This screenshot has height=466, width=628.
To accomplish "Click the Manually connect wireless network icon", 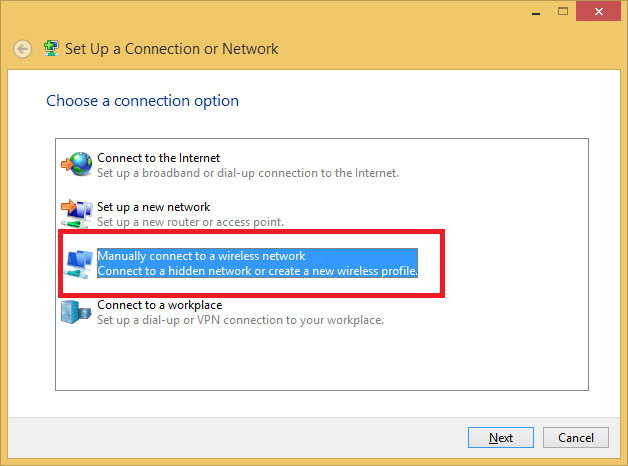I will 77,263.
